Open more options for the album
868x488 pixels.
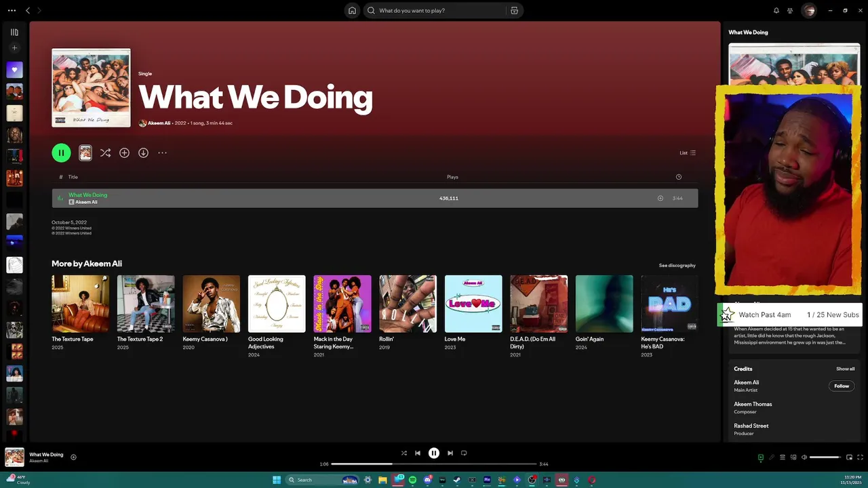point(162,153)
